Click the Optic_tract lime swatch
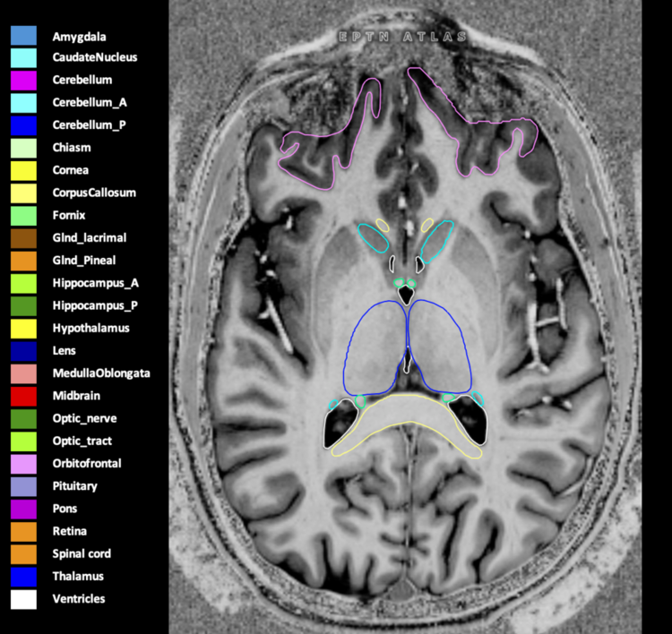 (23, 441)
